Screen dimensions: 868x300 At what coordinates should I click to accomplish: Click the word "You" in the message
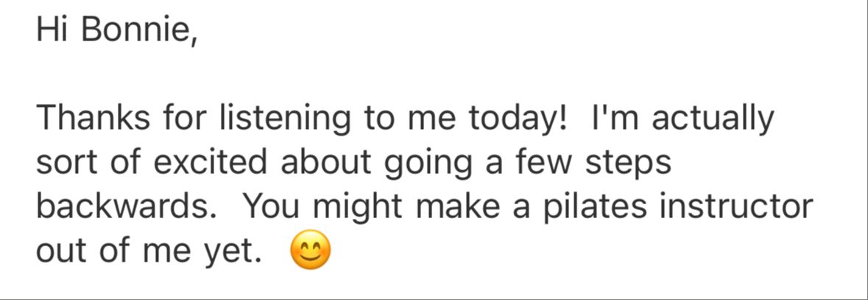(x=272, y=207)
